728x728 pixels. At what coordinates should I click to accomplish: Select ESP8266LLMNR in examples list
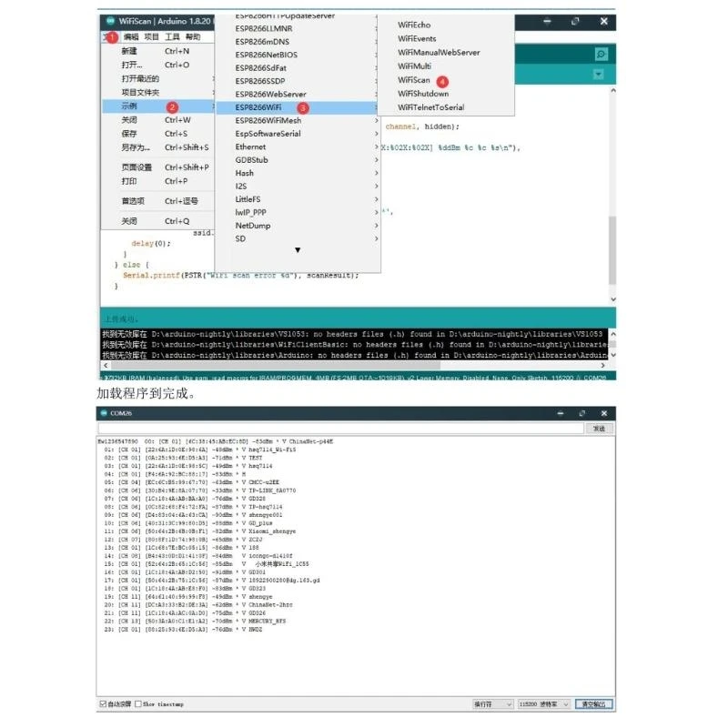tap(298, 29)
